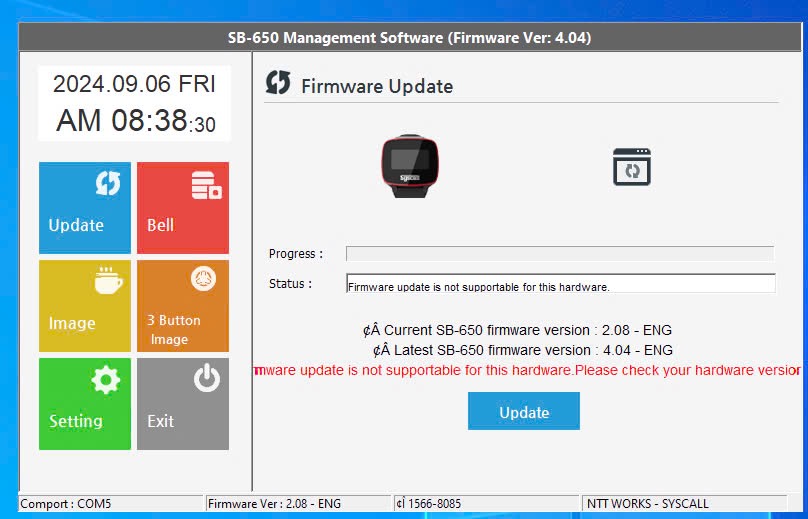This screenshot has height=519, width=808.
Task: Click the SB-650 Management Software title bar
Action: pyautogui.click(x=410, y=38)
